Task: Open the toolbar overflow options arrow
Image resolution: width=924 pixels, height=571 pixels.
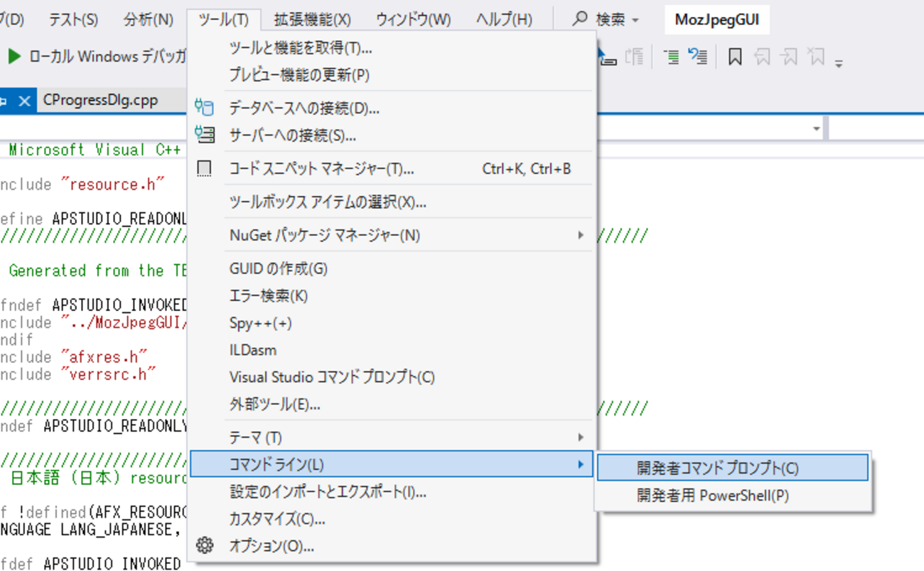Action: tap(839, 64)
